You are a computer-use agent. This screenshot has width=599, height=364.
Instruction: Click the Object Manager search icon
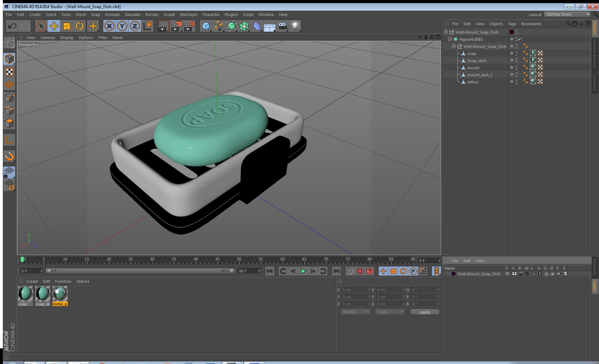568,24
